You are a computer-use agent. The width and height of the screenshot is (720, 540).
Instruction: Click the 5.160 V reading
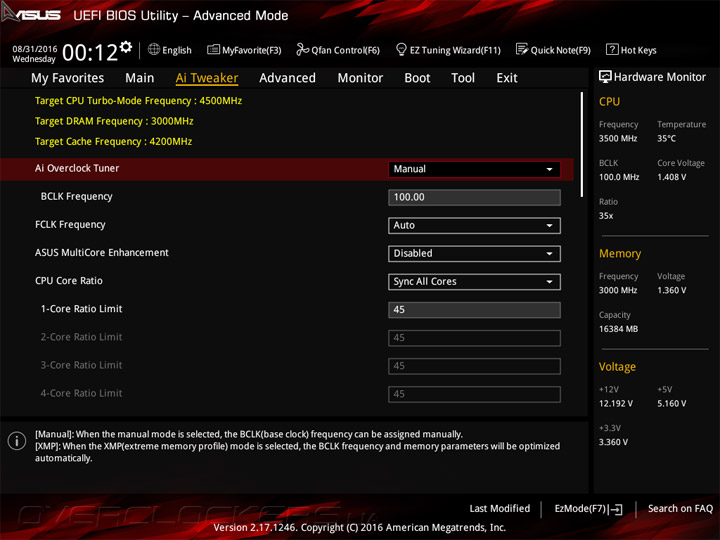pyautogui.click(x=671, y=403)
